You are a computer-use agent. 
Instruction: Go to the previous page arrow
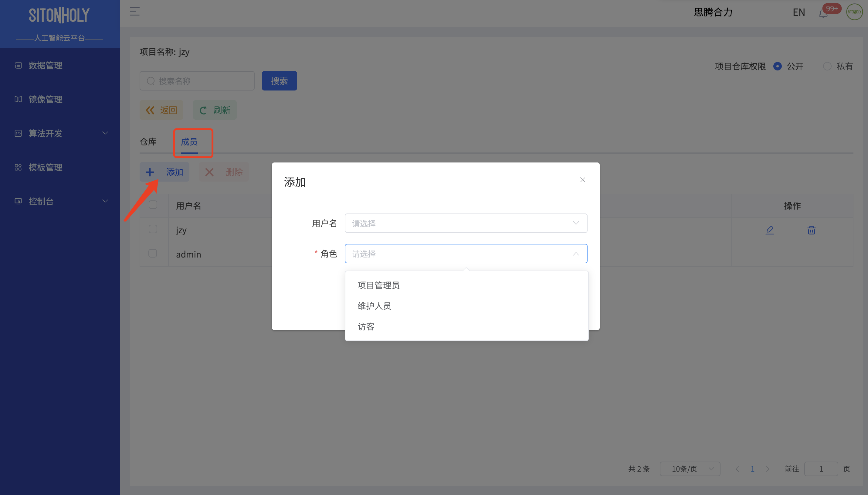point(737,469)
